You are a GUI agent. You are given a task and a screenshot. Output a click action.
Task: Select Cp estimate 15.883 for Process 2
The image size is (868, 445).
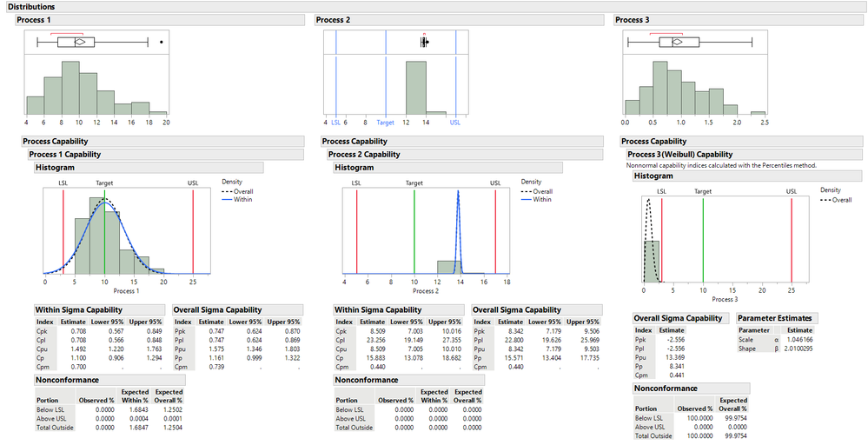(375, 358)
